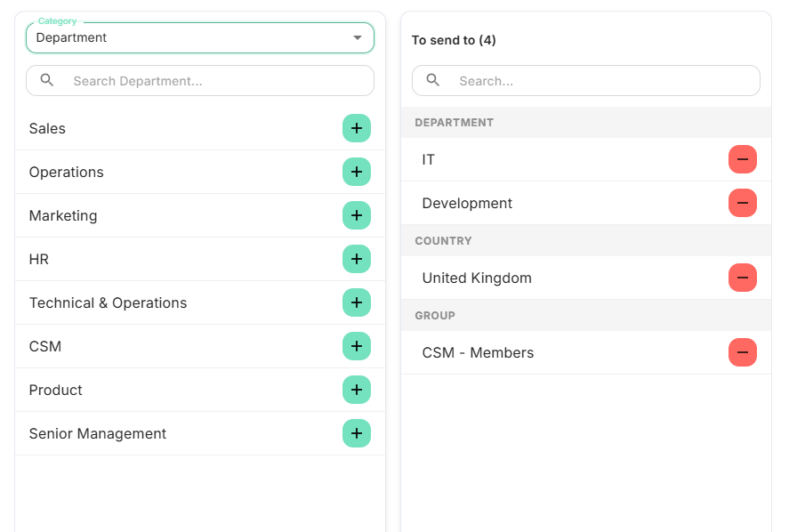Click the search icon in recipients panel
This screenshot has height=532, width=789.
433,80
